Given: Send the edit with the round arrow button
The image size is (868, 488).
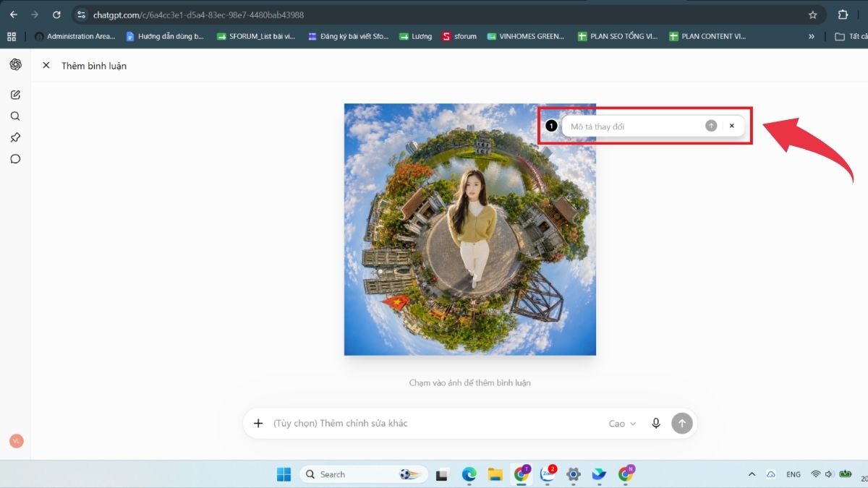Looking at the screenshot, I should coord(682,423).
